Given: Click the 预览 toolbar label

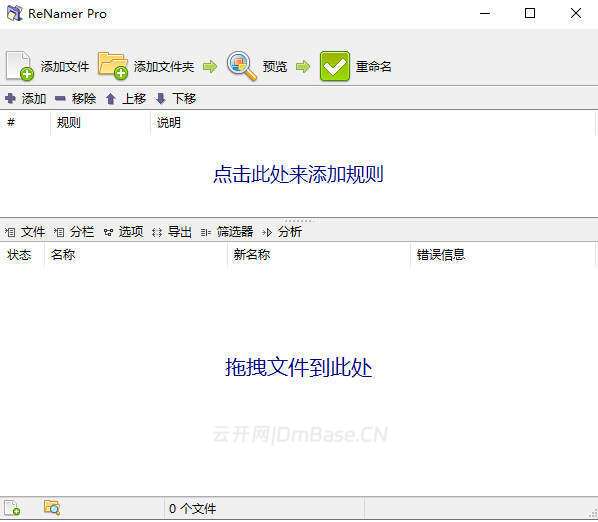Looking at the screenshot, I should tap(275, 67).
